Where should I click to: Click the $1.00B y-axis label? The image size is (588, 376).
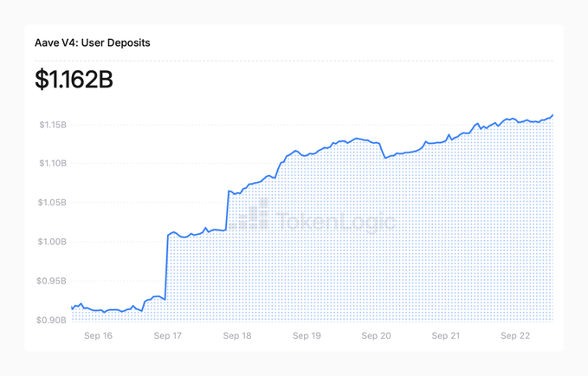[x=52, y=242]
